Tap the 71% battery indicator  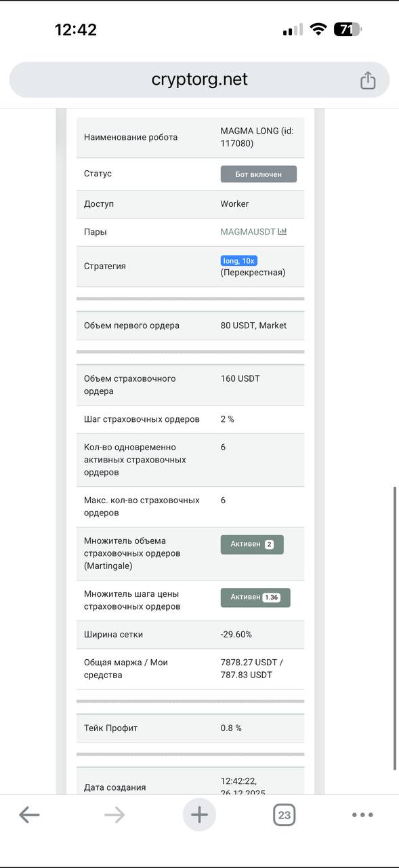pyautogui.click(x=347, y=29)
